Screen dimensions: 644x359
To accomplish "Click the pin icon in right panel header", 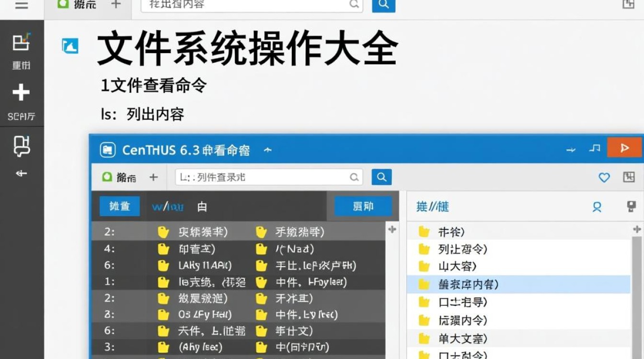I will click(631, 206).
